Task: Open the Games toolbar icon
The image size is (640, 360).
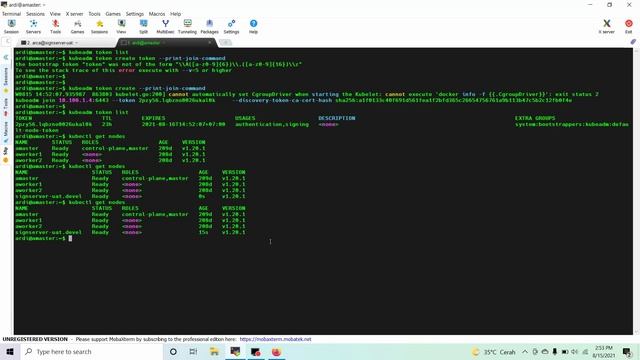Action: [77, 27]
